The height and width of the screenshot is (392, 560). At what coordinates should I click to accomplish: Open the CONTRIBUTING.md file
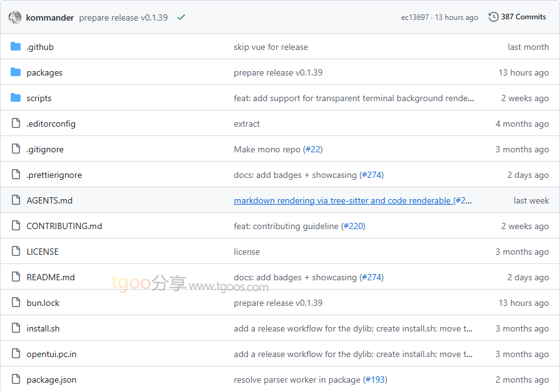click(64, 226)
